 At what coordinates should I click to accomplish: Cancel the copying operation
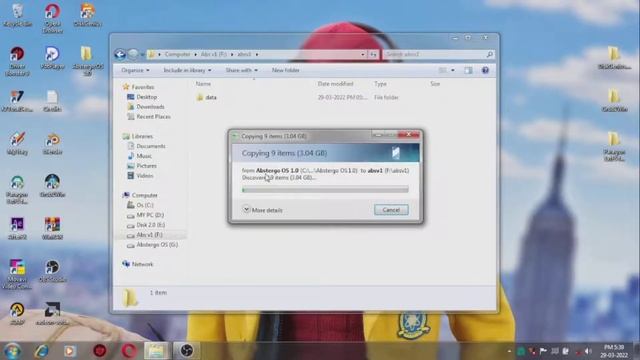tap(391, 210)
